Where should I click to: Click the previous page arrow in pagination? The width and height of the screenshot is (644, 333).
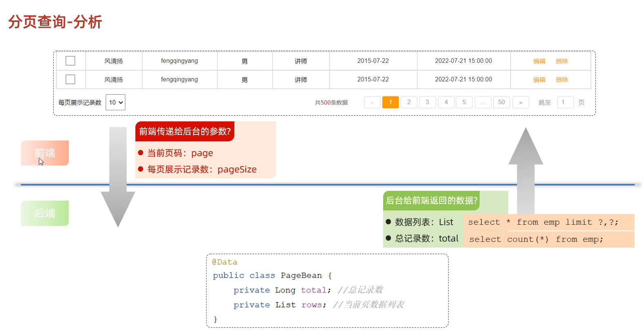click(372, 103)
